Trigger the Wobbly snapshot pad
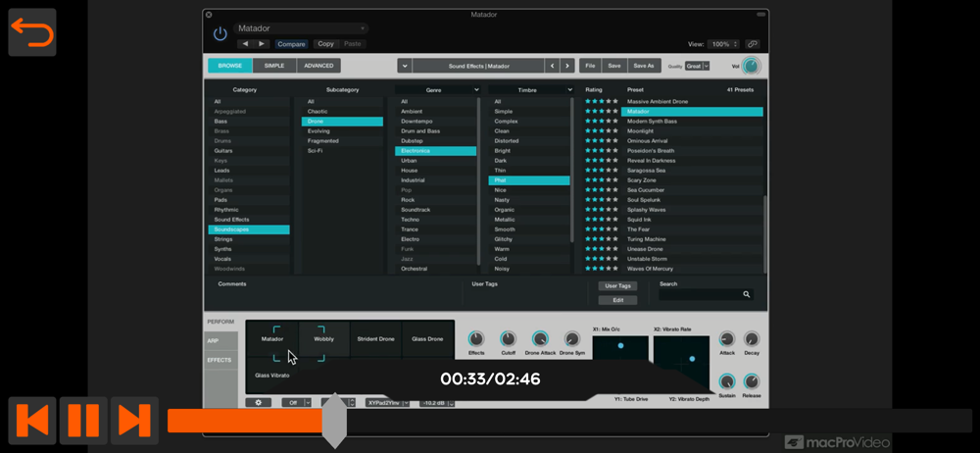 point(323,339)
